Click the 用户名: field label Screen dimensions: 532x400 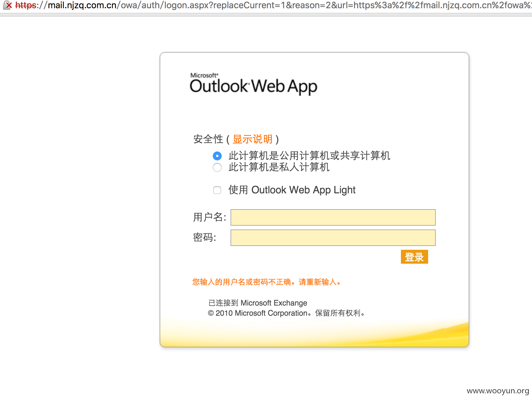(210, 217)
